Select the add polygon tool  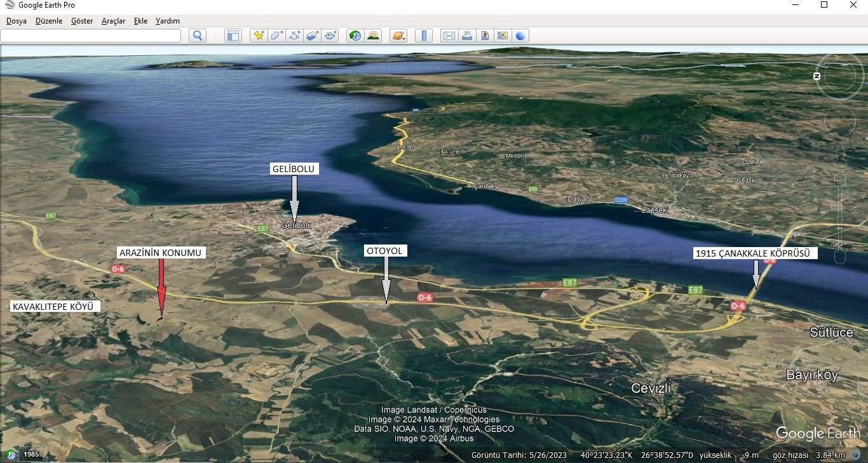pos(276,36)
